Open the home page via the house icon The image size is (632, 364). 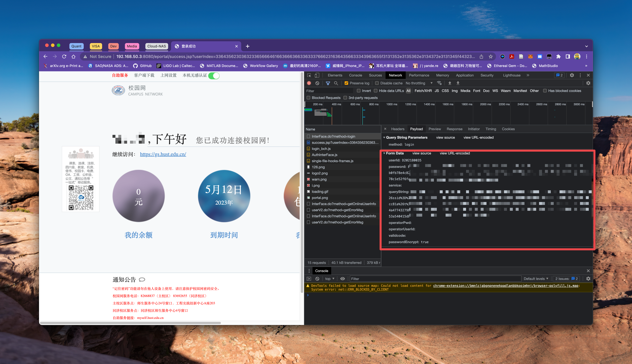(x=73, y=56)
